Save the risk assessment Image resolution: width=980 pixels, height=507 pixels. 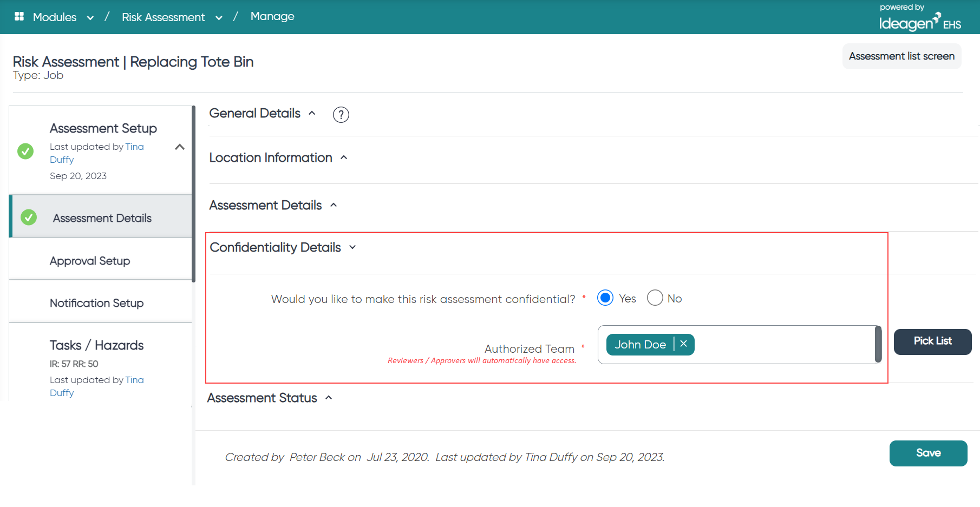[928, 453]
